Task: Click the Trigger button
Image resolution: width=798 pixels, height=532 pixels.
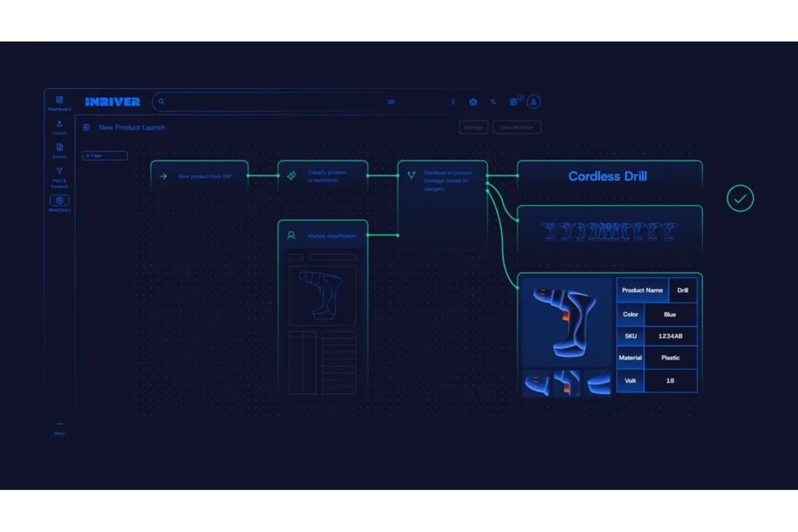Action: [105, 156]
